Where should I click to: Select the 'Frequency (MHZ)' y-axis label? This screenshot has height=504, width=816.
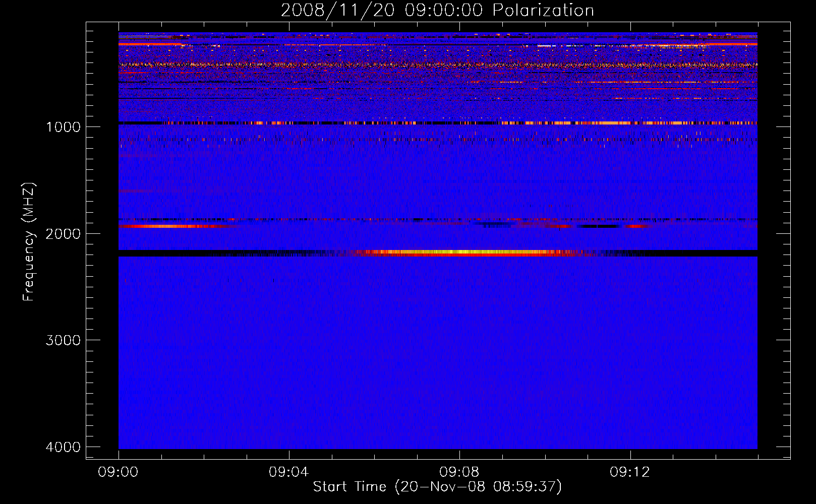coord(29,242)
